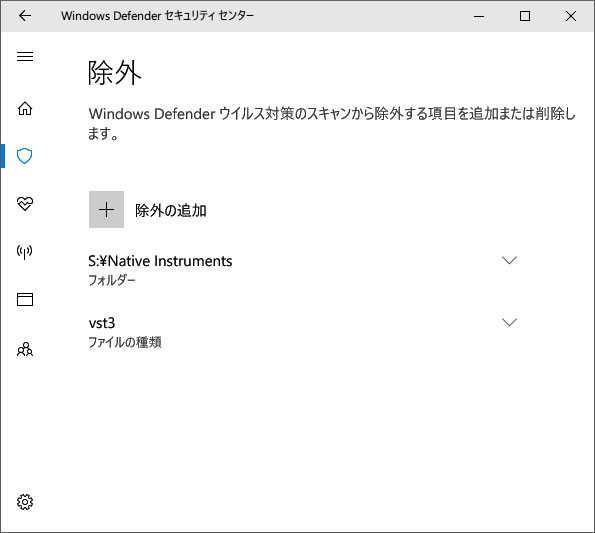
Task: Open the Firewall and network antenna icon
Action: (25, 252)
